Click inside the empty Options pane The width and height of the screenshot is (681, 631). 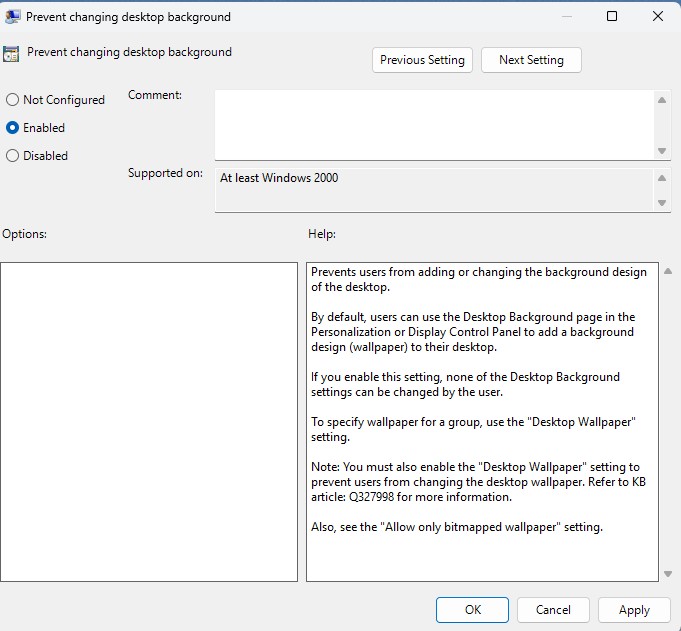pos(149,421)
